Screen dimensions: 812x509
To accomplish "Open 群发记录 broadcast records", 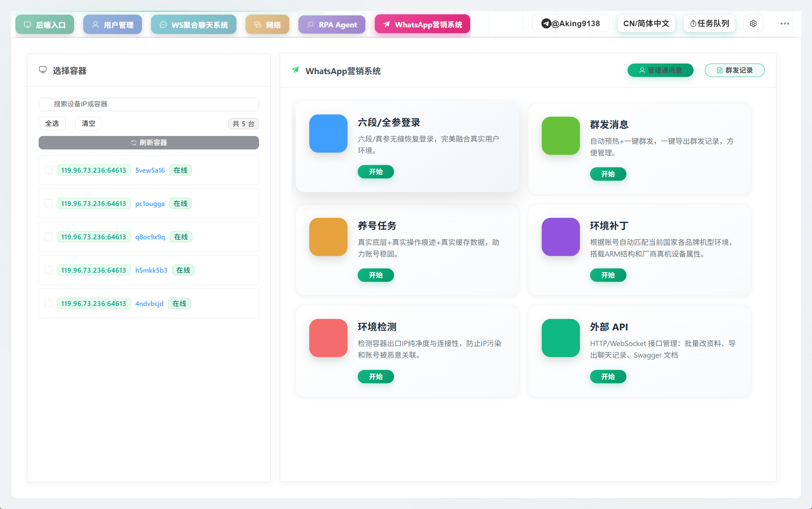I will [x=735, y=70].
